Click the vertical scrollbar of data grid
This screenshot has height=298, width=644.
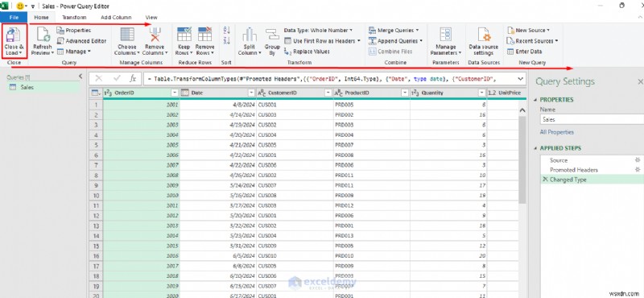(522, 159)
